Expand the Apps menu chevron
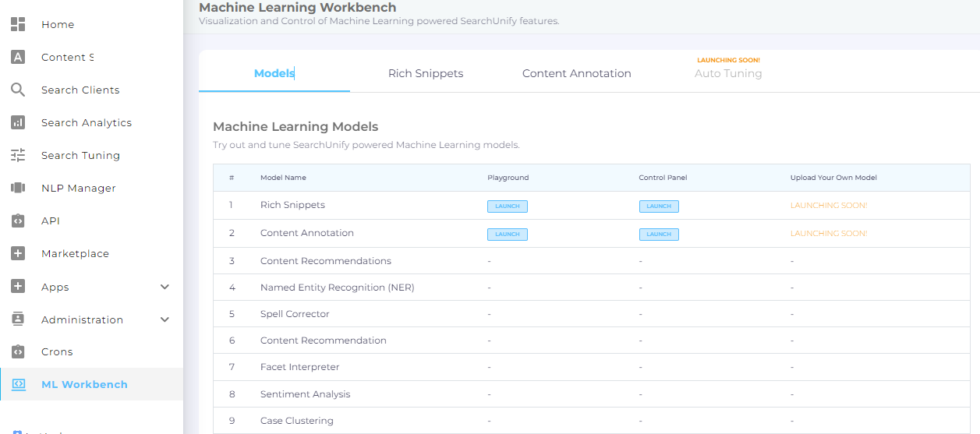 pyautogui.click(x=165, y=287)
